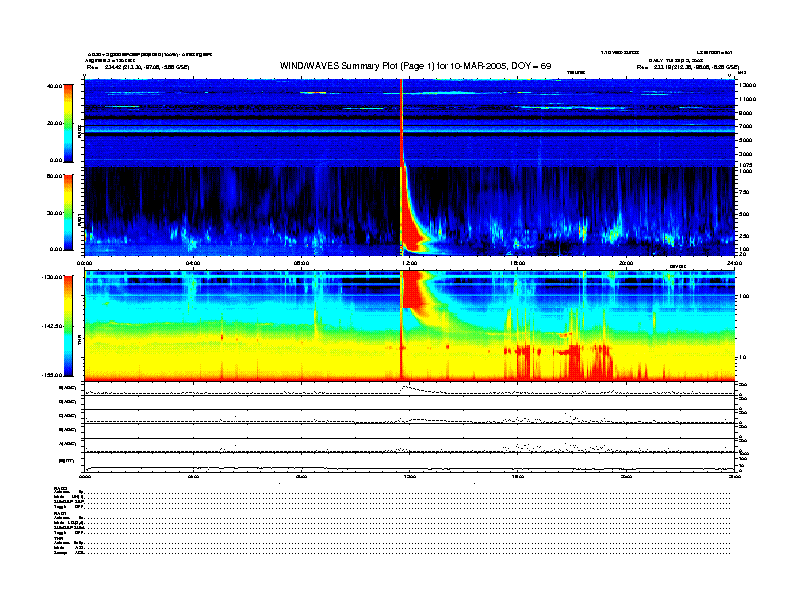The width and height of the screenshot is (792, 612).
Task: Click the red burst block in the TNR panel
Action: click(414, 290)
